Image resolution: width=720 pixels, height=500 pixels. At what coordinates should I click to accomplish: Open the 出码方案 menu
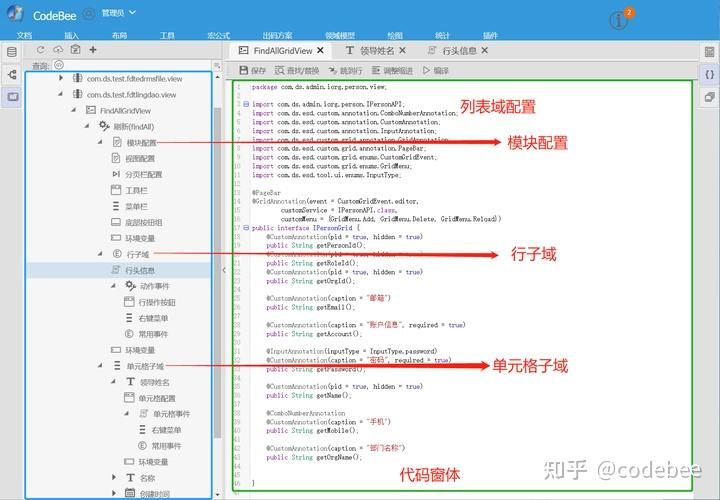coord(277,35)
